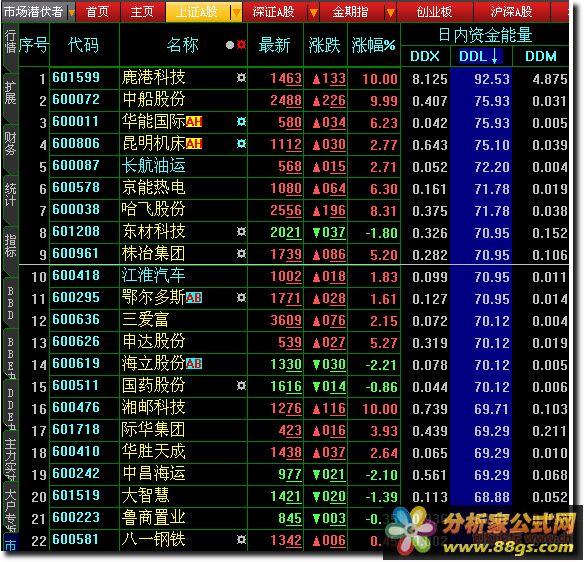This screenshot has height=562, width=585.
Task: Toggle the white dot marker in the 名称 header
Action: pyautogui.click(x=230, y=45)
